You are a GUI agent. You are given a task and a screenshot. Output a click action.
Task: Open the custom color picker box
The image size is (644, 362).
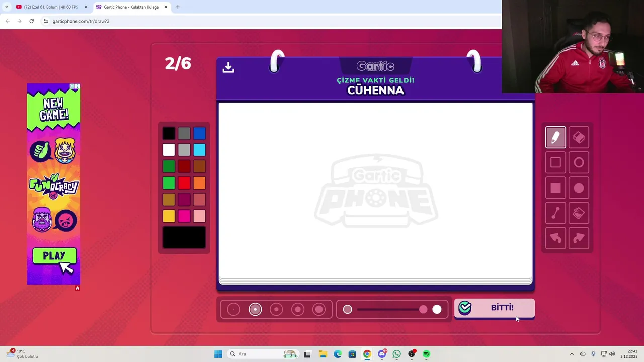[184, 237]
